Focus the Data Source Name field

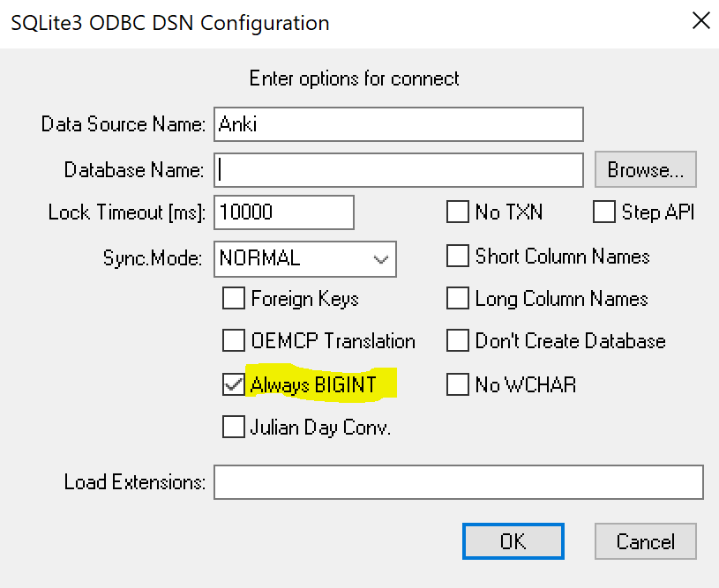[399, 124]
